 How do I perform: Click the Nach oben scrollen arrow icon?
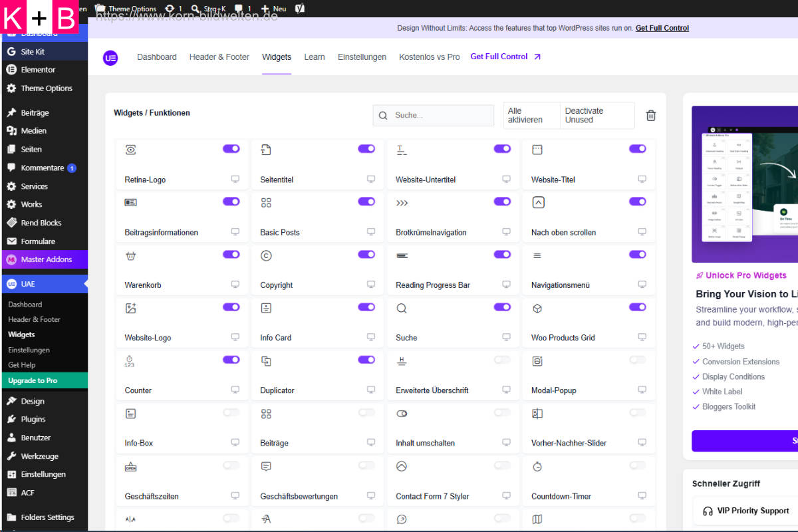538,202
